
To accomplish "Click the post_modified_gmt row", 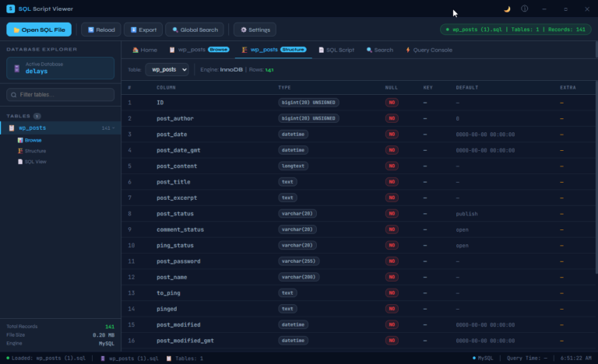I will (x=358, y=341).
